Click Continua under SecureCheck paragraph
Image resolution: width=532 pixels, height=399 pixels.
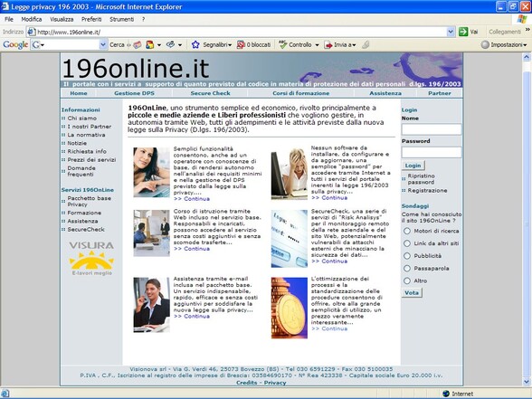point(329,261)
